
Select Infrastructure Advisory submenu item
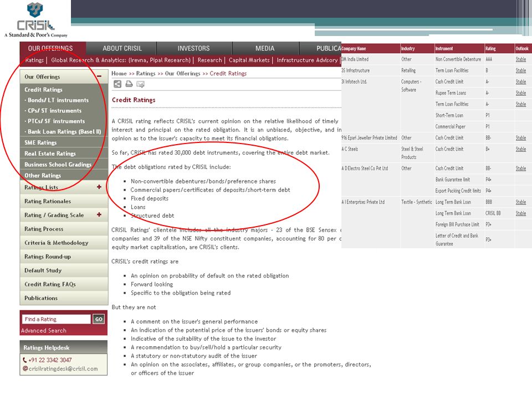[x=307, y=60]
